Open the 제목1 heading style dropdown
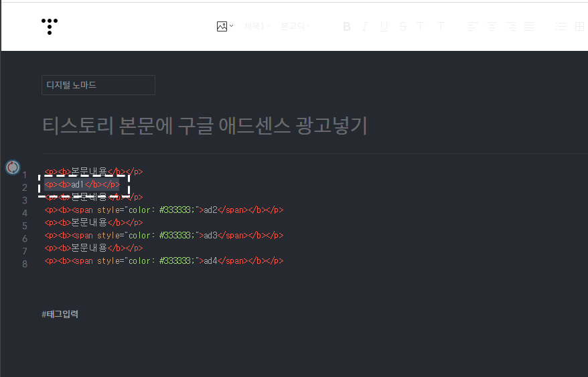588x377 pixels. point(257,26)
